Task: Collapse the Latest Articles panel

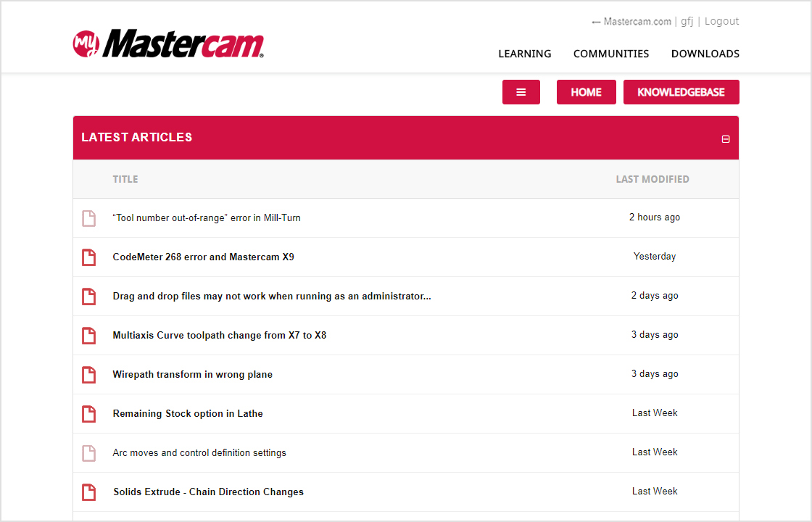Action: (726, 138)
